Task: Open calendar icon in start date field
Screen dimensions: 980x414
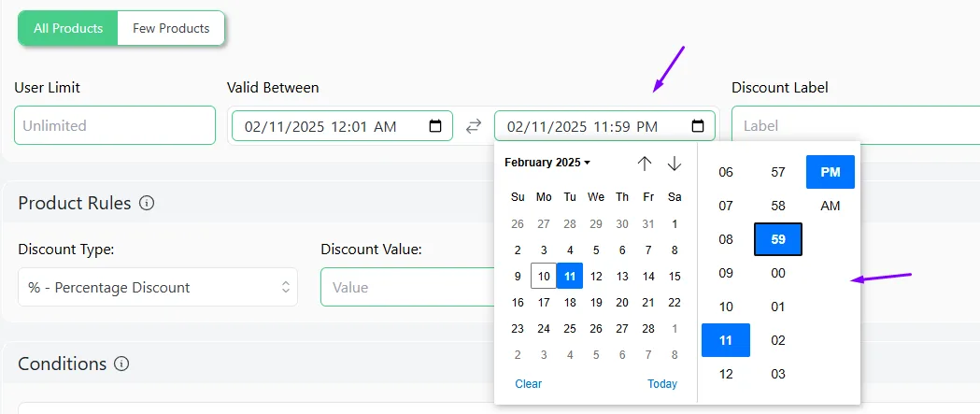Action: (435, 126)
